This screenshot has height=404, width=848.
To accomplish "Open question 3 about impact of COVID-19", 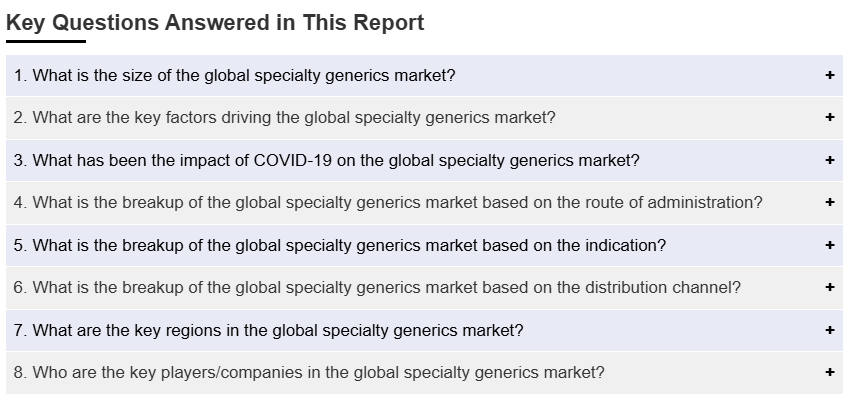I will click(x=326, y=160).
